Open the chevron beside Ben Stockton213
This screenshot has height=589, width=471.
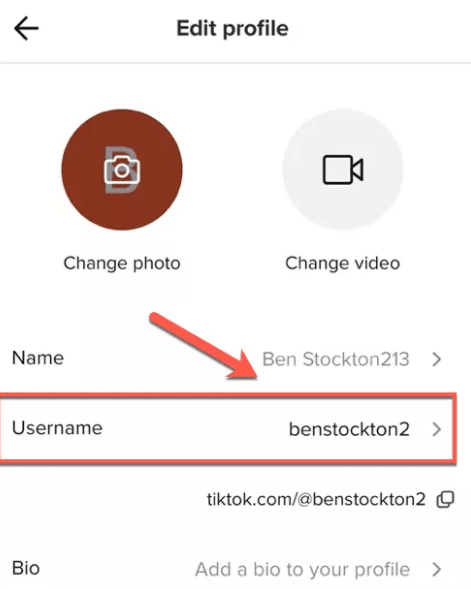pos(436,359)
